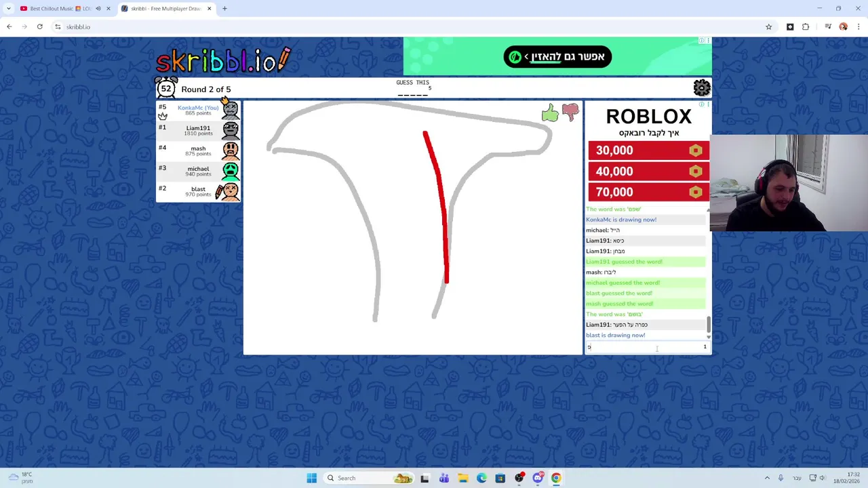Click the 'GUESS THIS' word hint
The height and width of the screenshot is (488, 868).
[x=412, y=83]
